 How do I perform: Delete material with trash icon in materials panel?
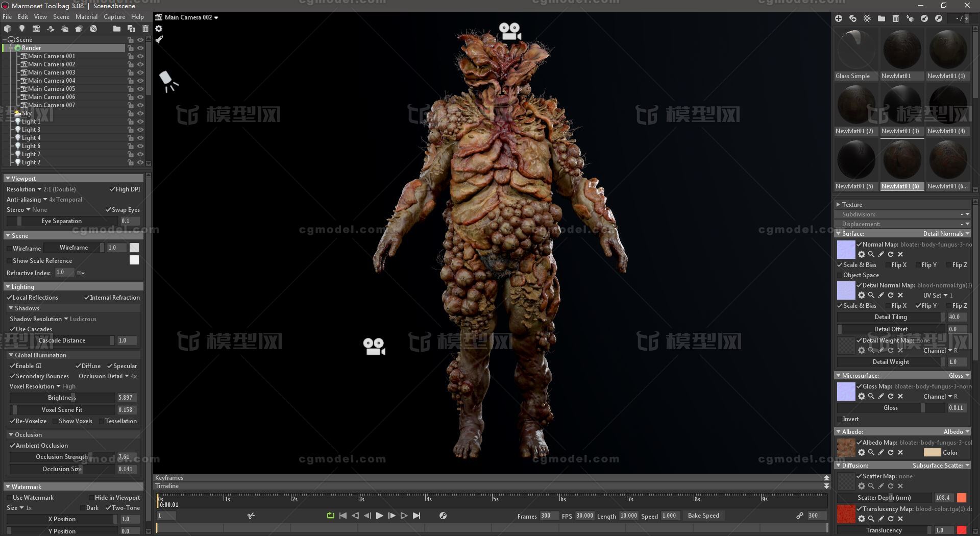click(896, 18)
